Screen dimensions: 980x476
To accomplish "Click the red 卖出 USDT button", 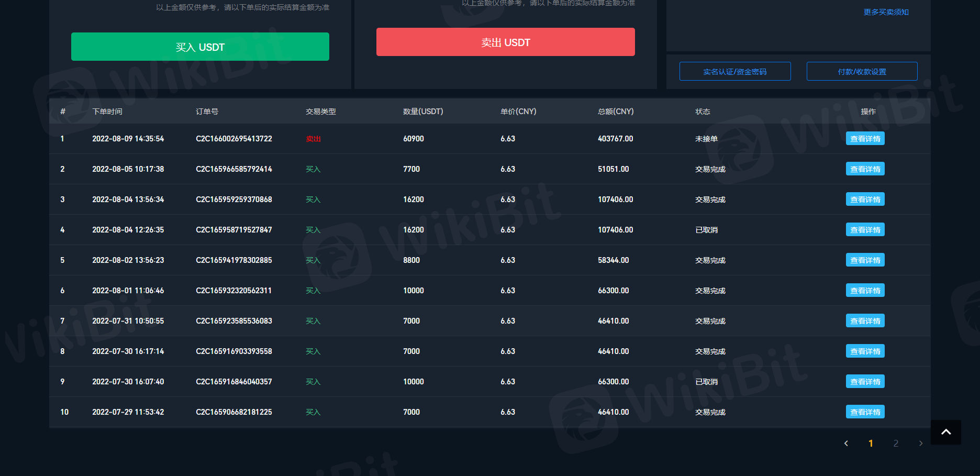I will coord(505,42).
